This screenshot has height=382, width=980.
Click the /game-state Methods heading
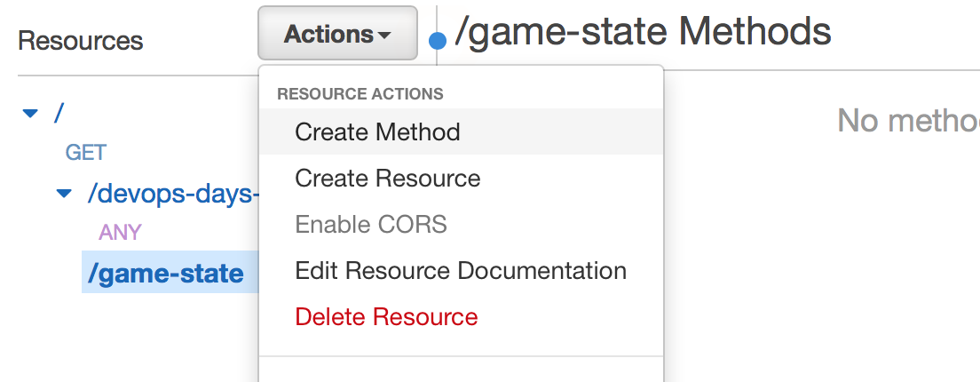(x=643, y=31)
